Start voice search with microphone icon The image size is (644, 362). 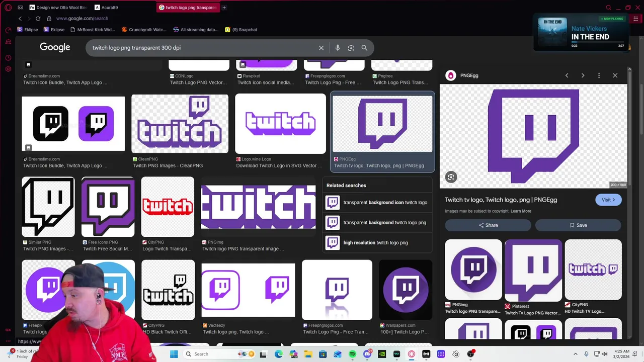(x=338, y=48)
